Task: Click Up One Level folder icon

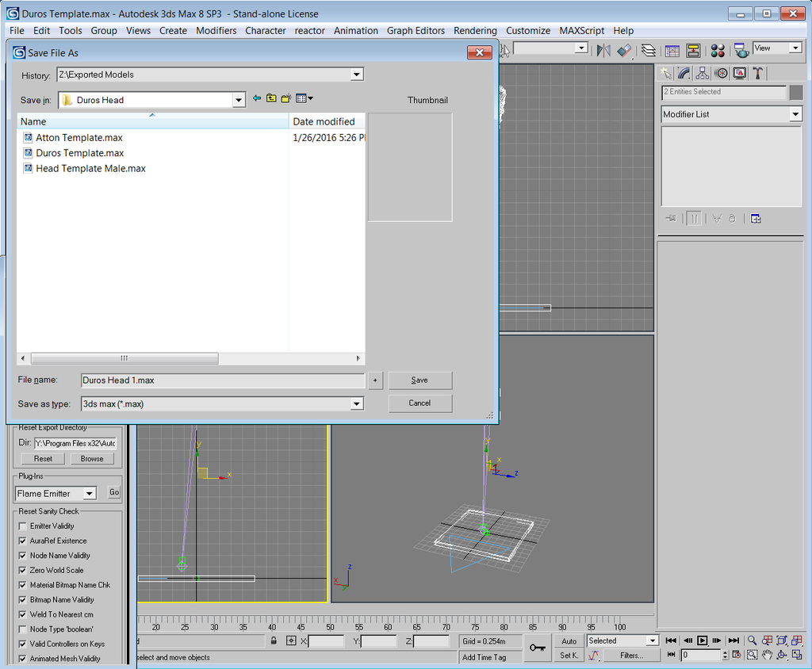Action: coord(271,98)
